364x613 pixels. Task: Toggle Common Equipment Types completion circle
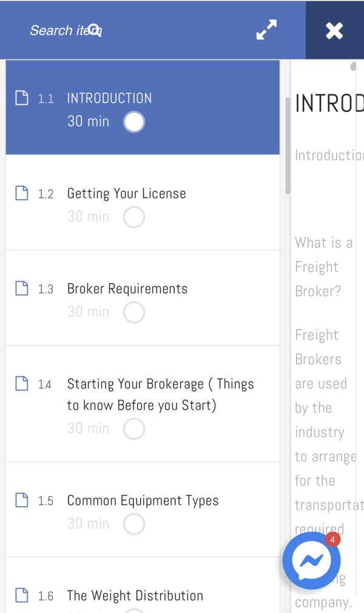coord(134,524)
